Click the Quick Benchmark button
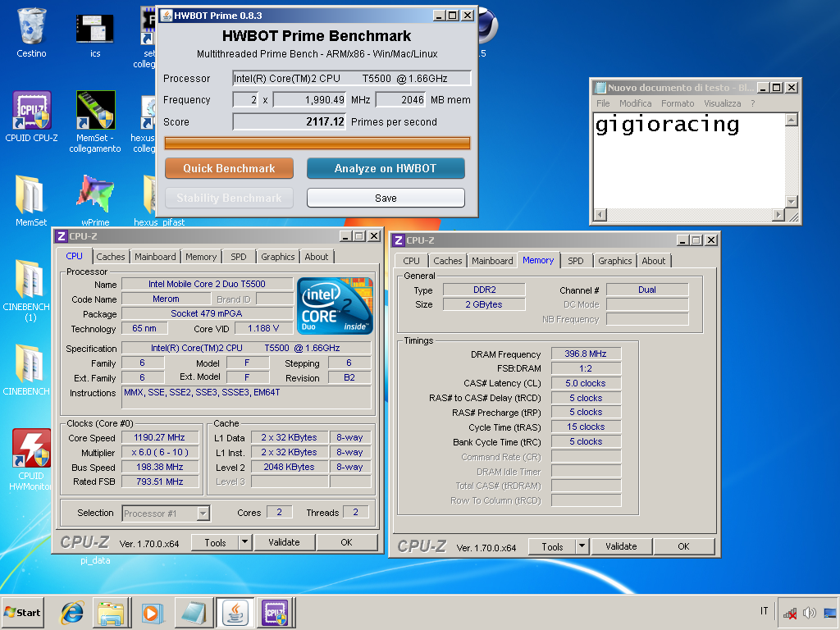This screenshot has height=630, width=840. click(229, 168)
